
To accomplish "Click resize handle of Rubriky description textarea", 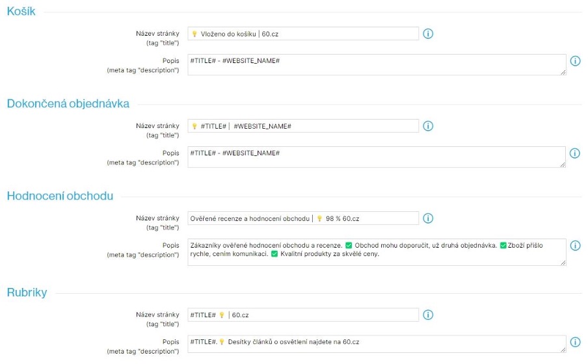I will click(x=563, y=350).
